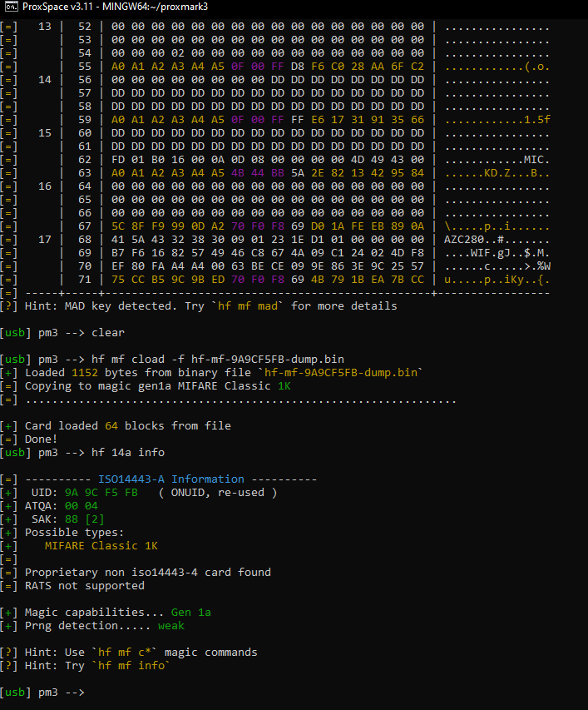Click 'Card loaded 64 blocks from file' line
This screenshot has width=588, height=710.
(x=128, y=426)
